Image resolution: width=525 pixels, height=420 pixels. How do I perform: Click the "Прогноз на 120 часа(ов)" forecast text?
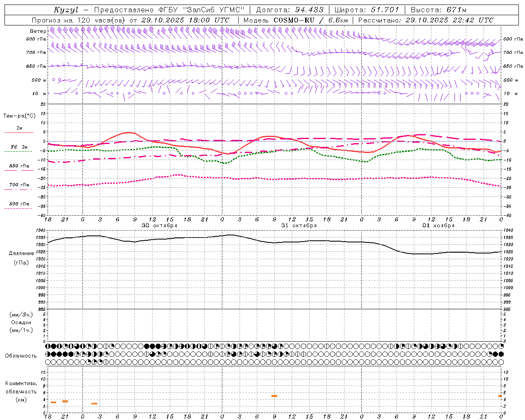click(79, 20)
